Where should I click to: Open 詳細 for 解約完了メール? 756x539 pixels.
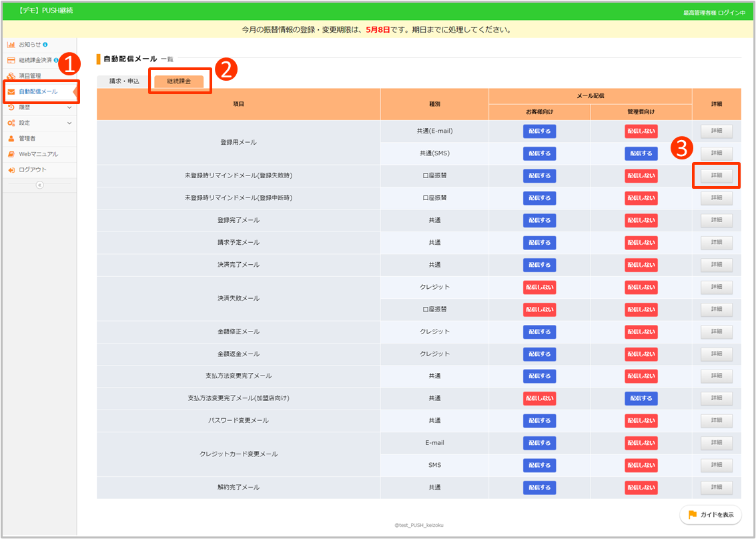716,488
